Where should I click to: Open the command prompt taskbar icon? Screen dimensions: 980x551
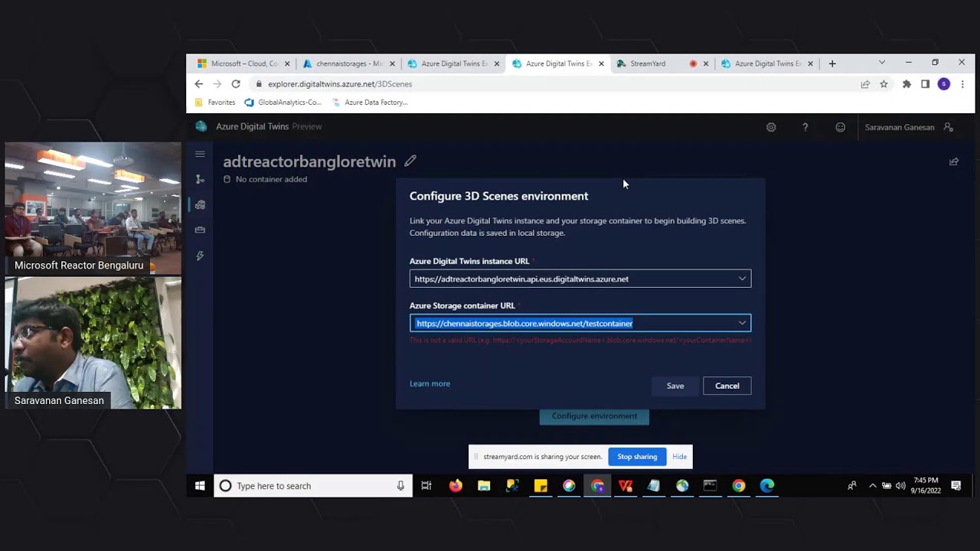[710, 485]
